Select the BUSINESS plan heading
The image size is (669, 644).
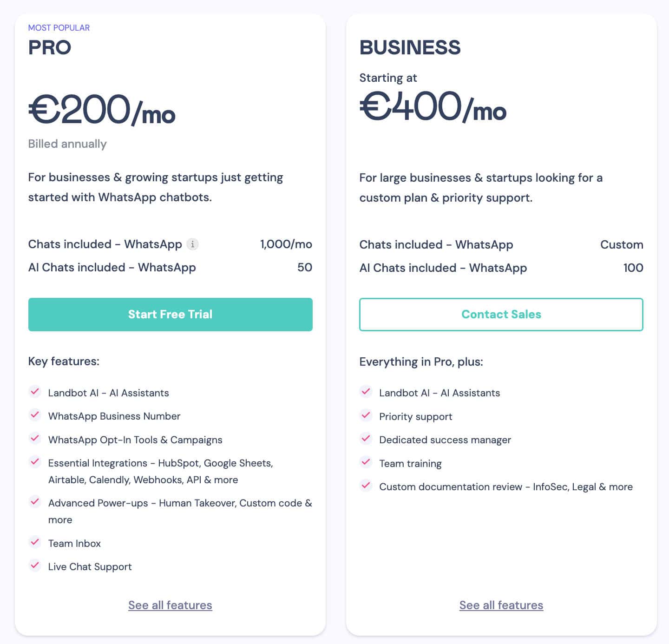point(411,47)
